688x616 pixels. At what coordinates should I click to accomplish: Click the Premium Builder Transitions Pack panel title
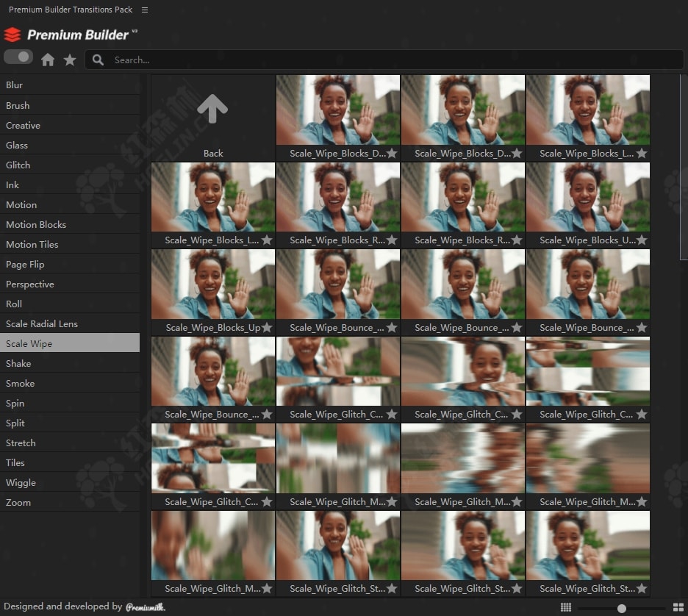point(71,10)
